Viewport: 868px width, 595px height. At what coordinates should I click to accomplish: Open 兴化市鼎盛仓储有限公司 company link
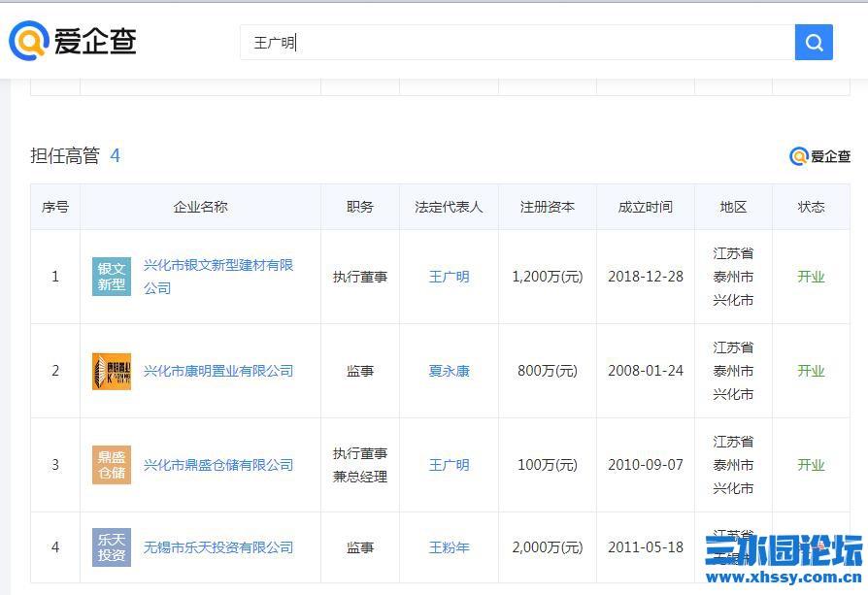tap(218, 465)
